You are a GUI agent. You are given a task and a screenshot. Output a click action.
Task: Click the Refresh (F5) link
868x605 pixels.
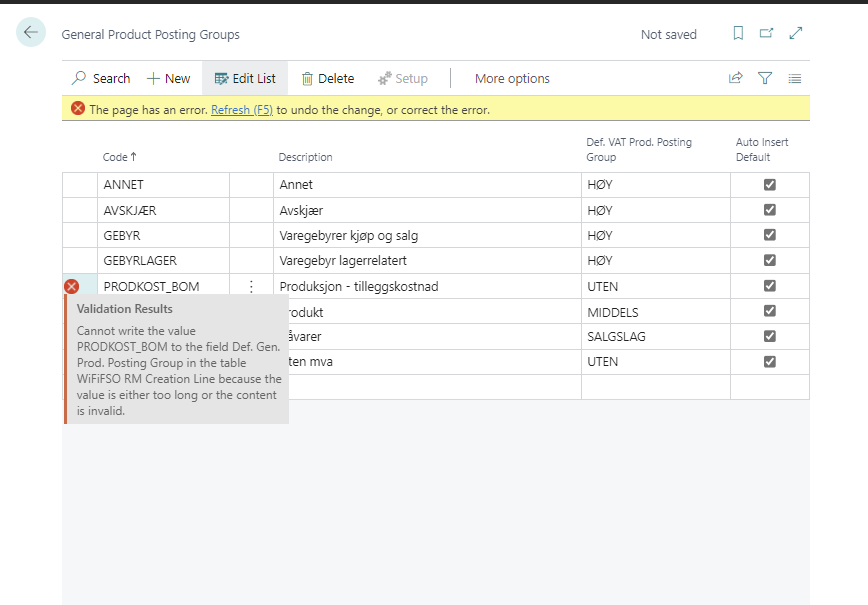tap(242, 110)
